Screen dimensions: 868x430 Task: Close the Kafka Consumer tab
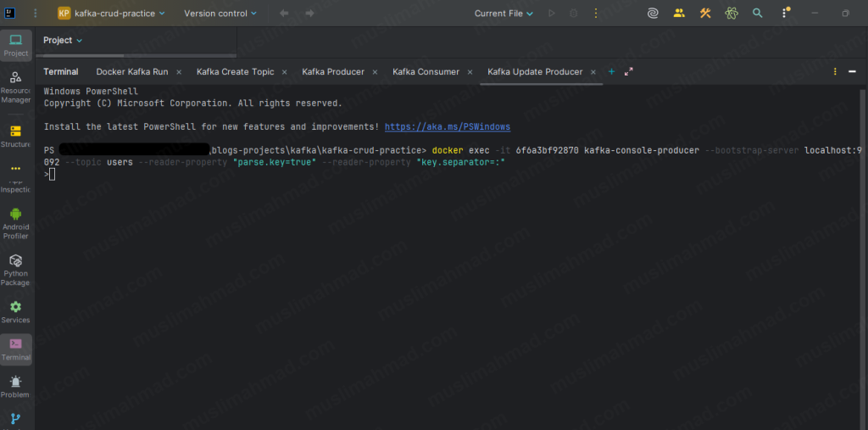click(470, 72)
